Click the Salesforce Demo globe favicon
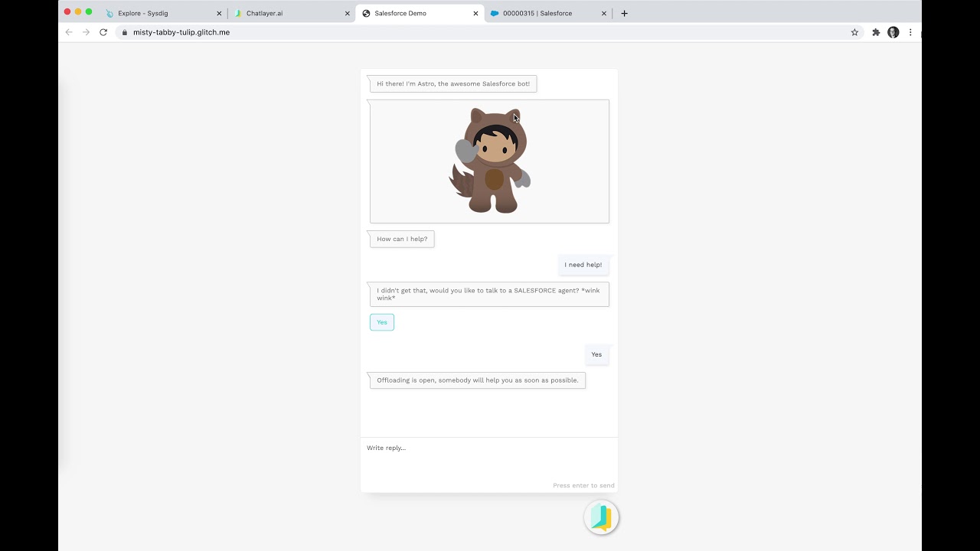The width and height of the screenshot is (980, 551). (366, 13)
